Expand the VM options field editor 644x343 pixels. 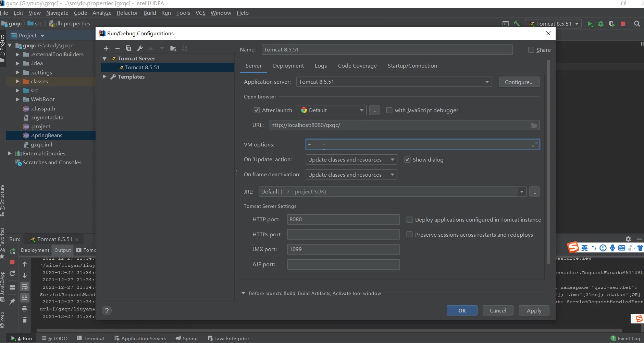pyautogui.click(x=535, y=145)
